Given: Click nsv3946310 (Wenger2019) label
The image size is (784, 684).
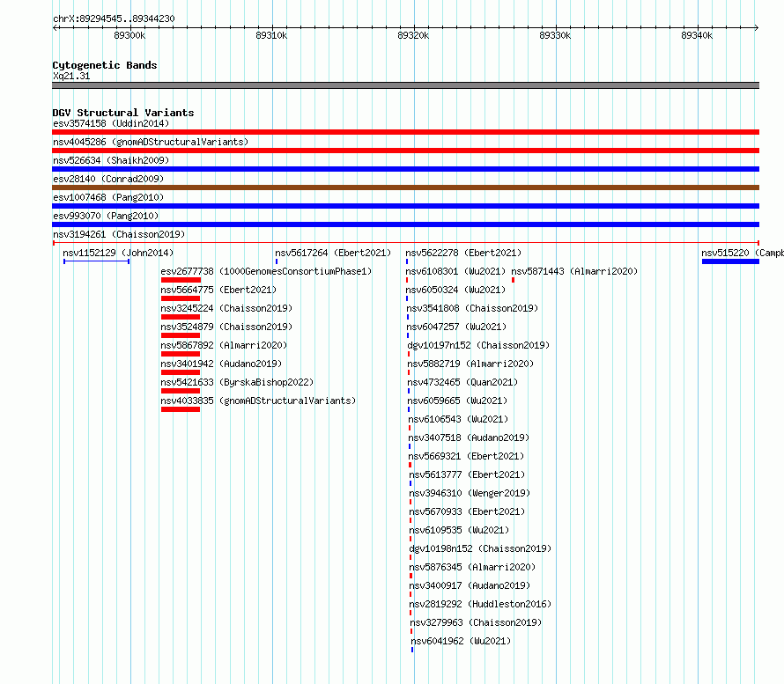Looking at the screenshot, I should [470, 493].
